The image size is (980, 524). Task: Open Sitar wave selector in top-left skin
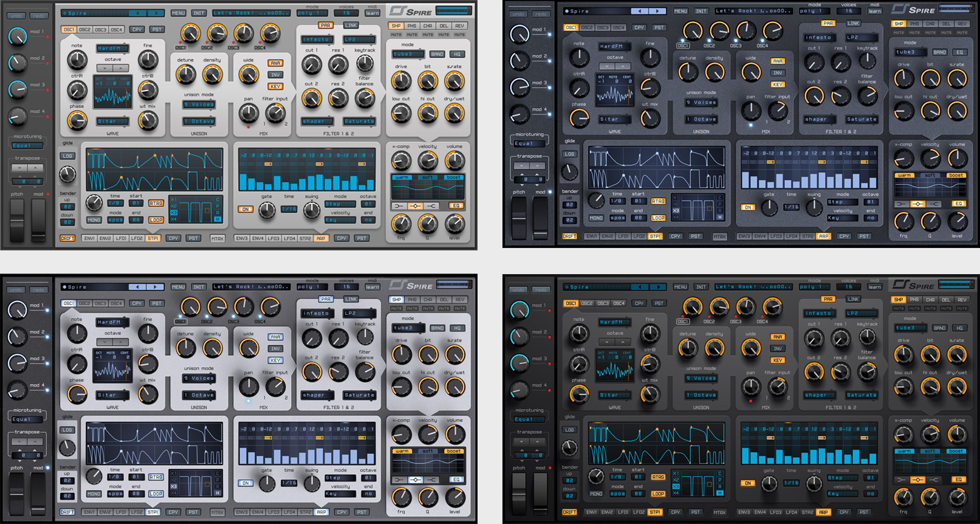click(112, 121)
